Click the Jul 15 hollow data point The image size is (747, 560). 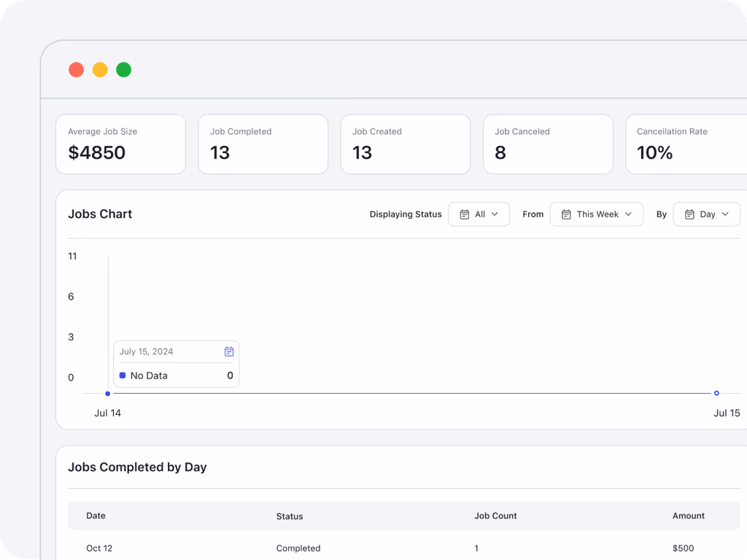coord(716,393)
